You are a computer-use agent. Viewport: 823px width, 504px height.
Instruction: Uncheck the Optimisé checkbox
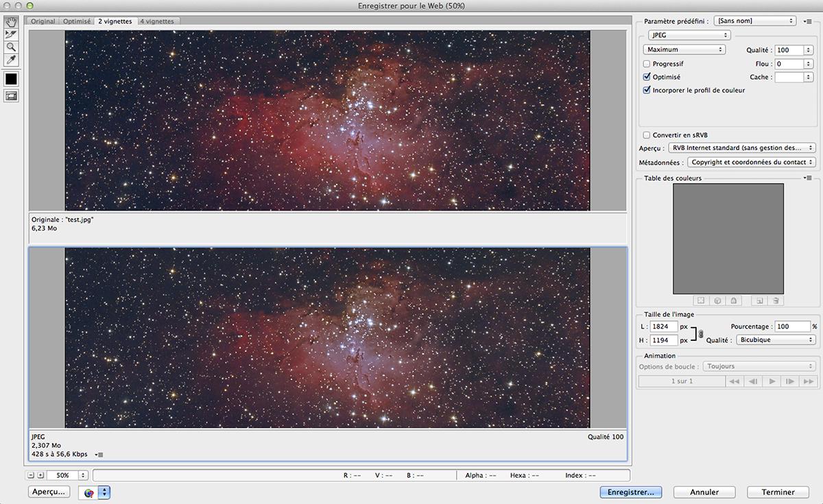pyautogui.click(x=647, y=77)
